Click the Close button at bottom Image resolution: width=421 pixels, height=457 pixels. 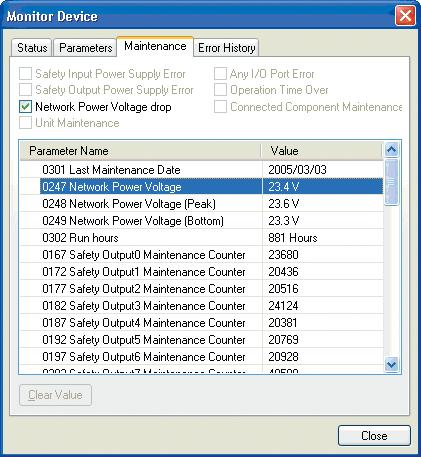point(374,436)
